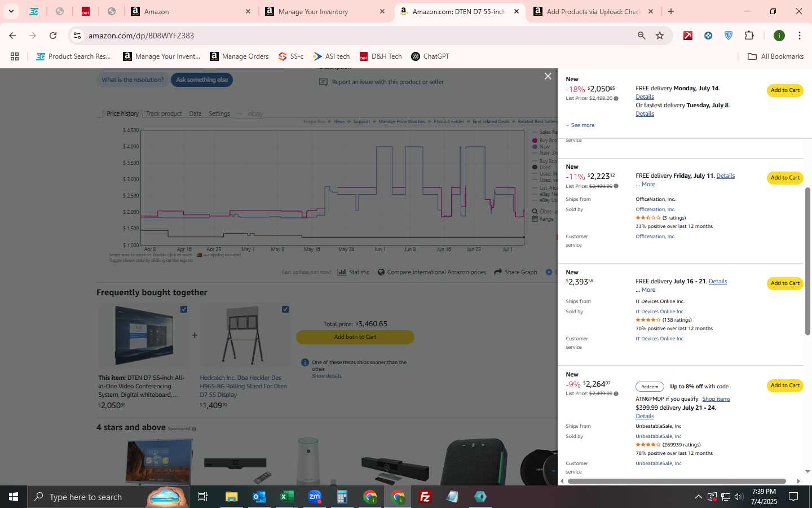Open the Extensions puzzle icon
Screen dimensions: 812x508
[749, 36]
